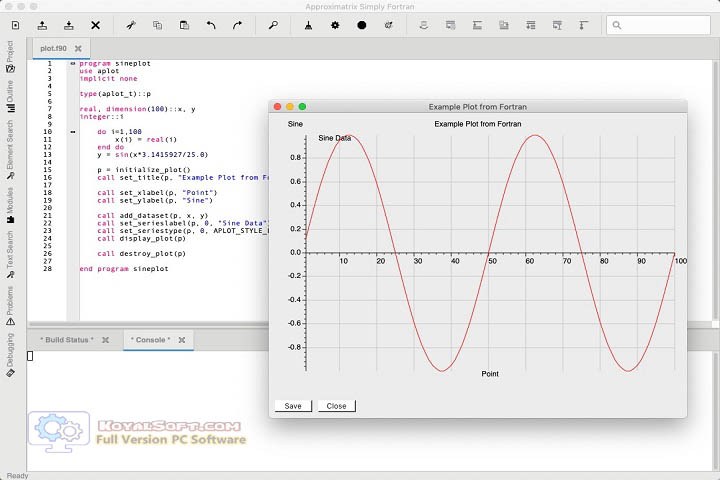Open the Debugging sidebar panel

click(x=10, y=355)
